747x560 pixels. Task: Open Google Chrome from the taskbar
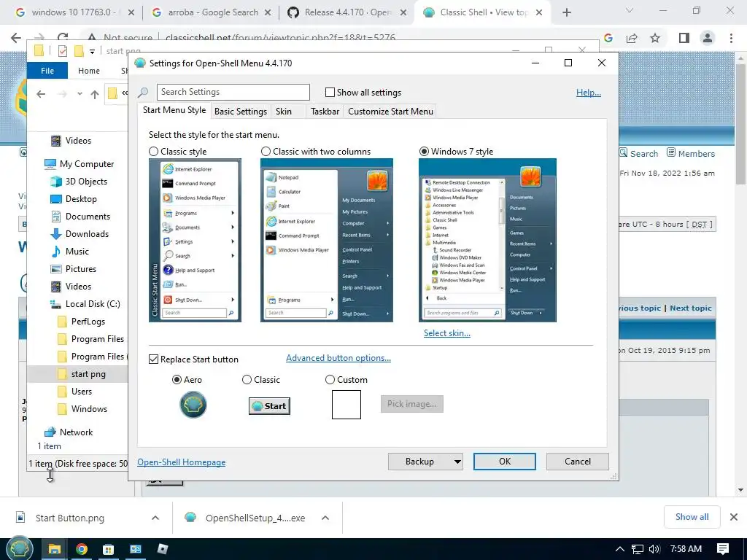[82, 550]
